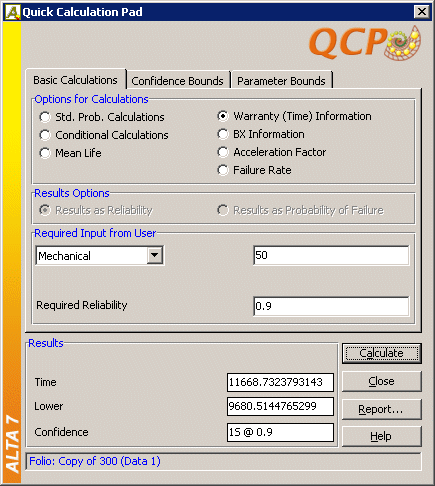Open the Parameter Bounds tab
435x486 pixels.
[281, 81]
